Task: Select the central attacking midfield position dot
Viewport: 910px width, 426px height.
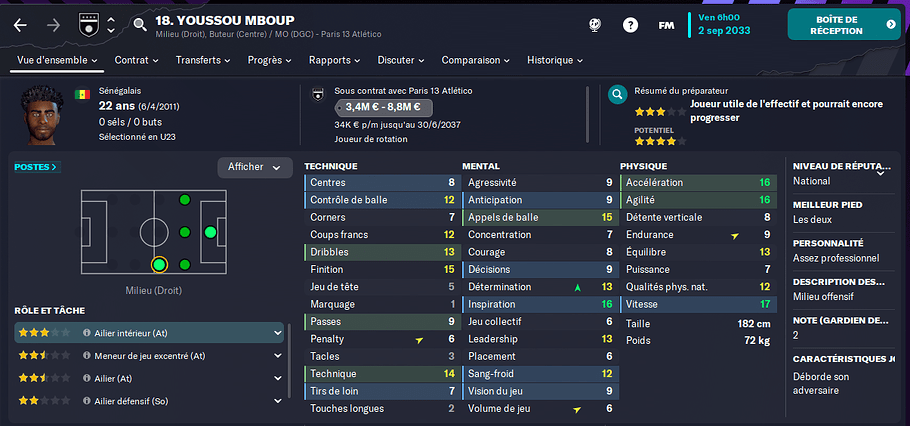Action: point(185,232)
